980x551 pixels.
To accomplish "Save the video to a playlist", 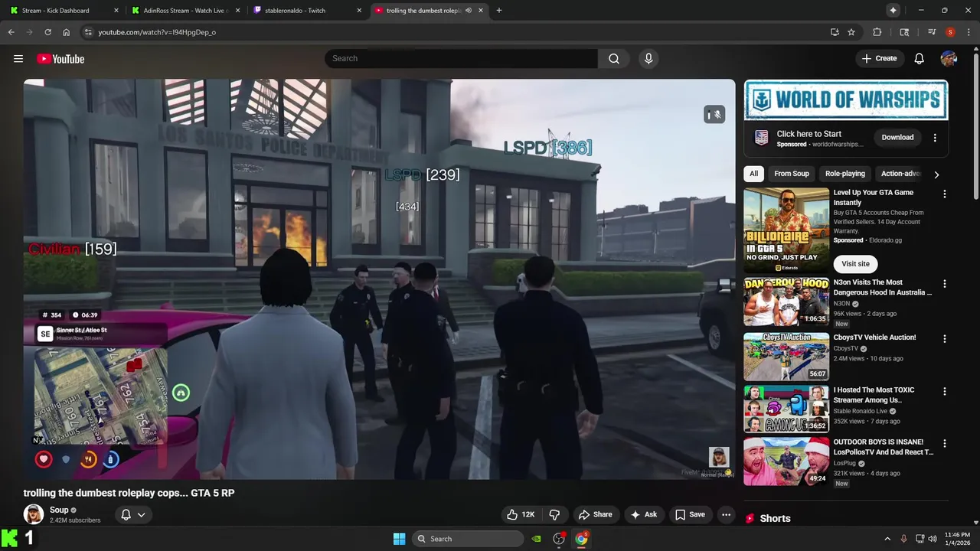I will (x=689, y=515).
